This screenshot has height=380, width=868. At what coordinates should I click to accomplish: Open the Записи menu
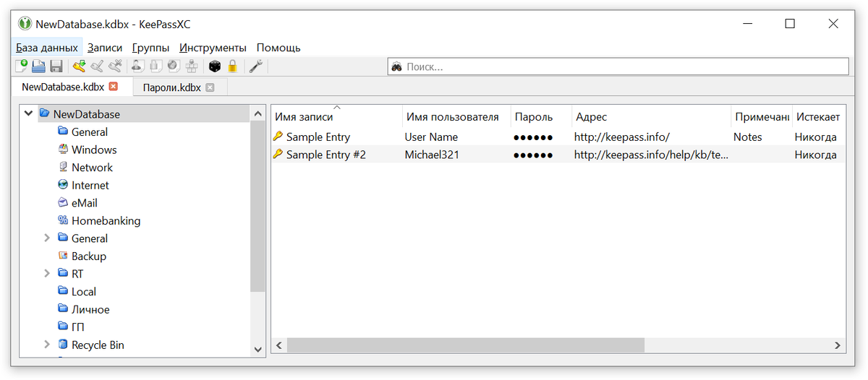[x=105, y=48]
